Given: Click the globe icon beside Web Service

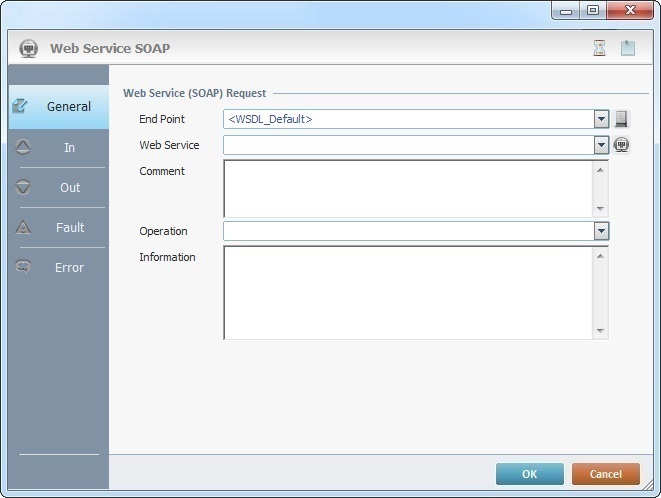Looking at the screenshot, I should (621, 145).
